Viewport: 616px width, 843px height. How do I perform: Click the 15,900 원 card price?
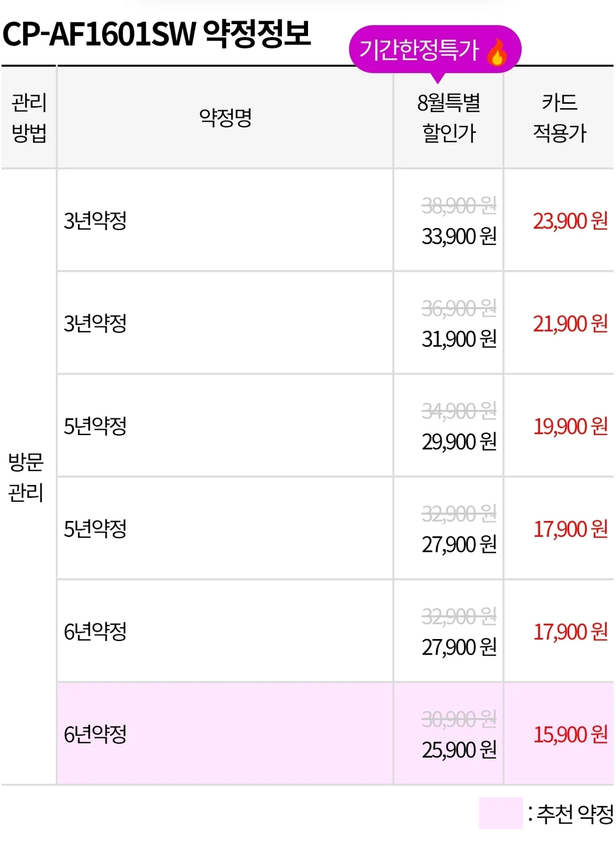tap(570, 734)
